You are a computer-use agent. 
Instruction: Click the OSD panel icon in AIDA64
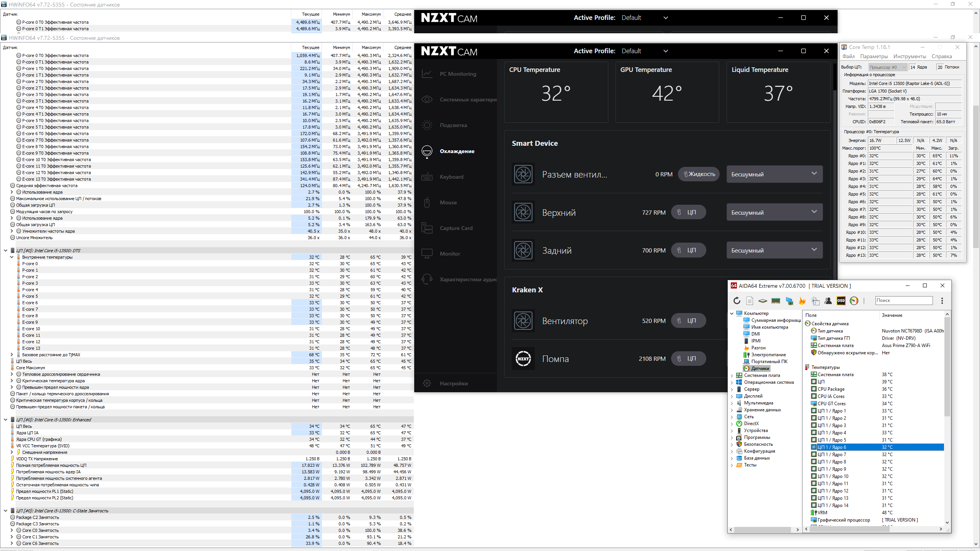tap(841, 301)
